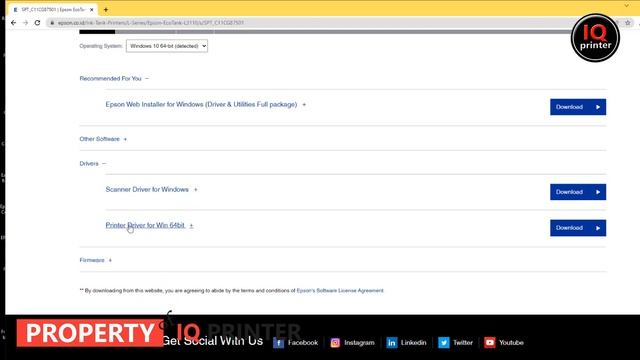Go back using the browser back arrow
This screenshot has width=640, height=360.
[x=13, y=23]
